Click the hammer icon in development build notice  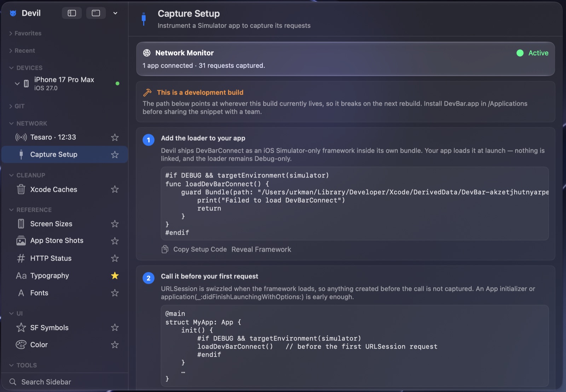(x=147, y=93)
